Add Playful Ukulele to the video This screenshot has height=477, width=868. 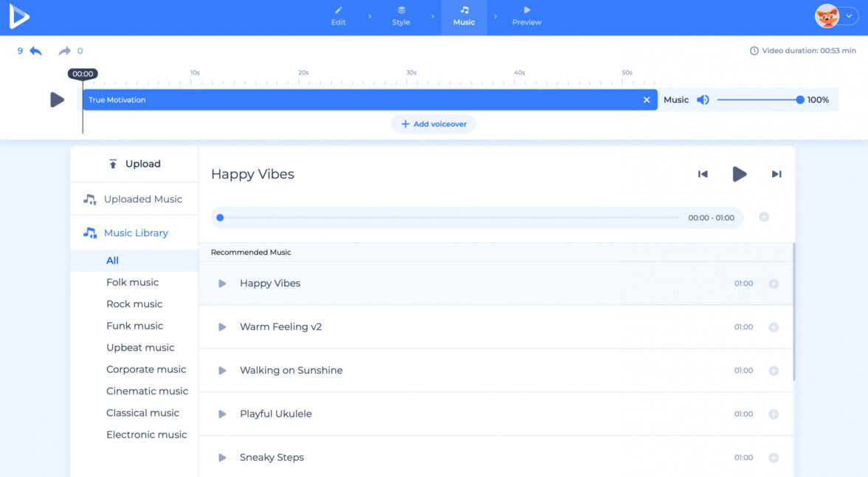click(774, 414)
